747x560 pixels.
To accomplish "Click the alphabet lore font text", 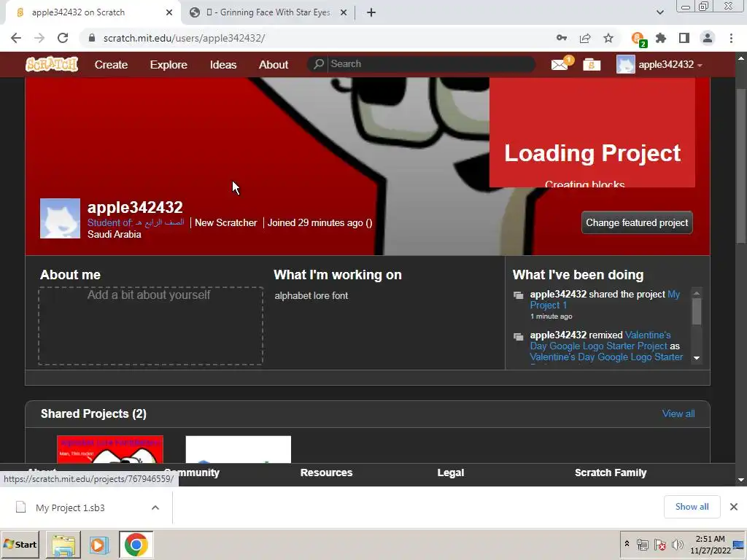I will [x=311, y=295].
